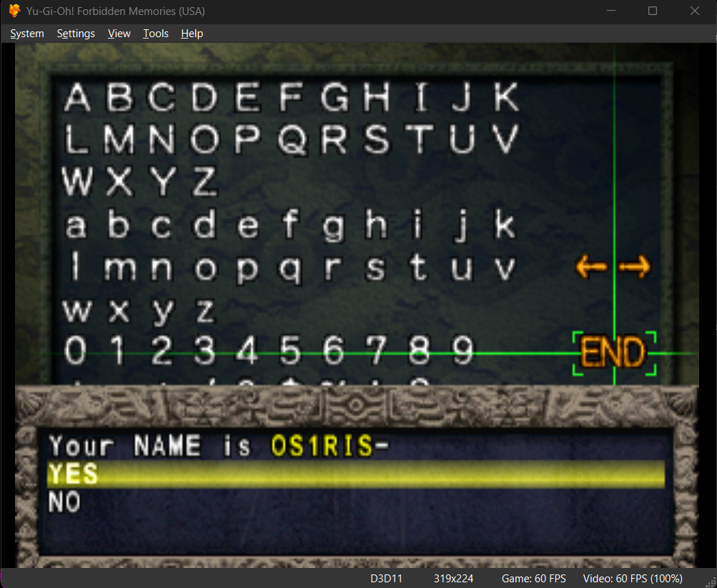
Task: Choose lowercase letter q
Action: pyautogui.click(x=290, y=271)
